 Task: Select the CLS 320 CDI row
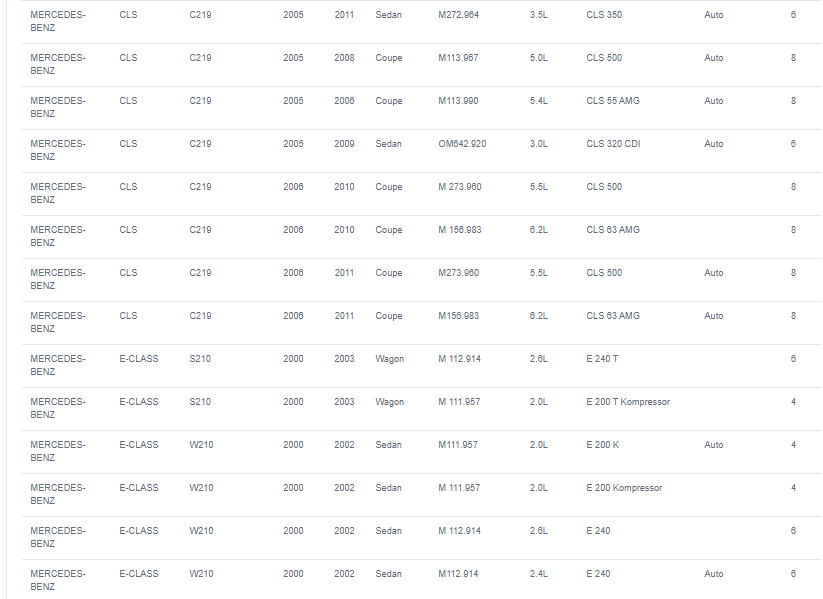pos(422,151)
